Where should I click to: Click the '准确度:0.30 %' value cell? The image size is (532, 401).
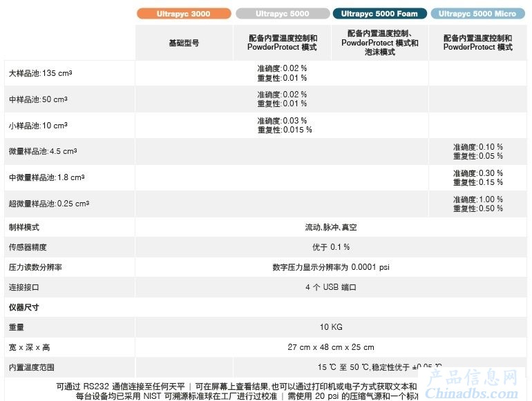(477, 177)
